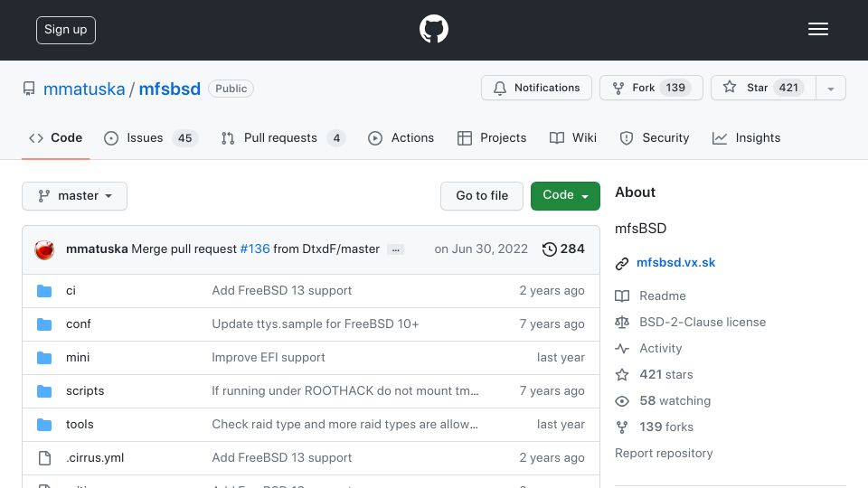The width and height of the screenshot is (868, 488).
Task: Click the folder icon for scripts
Action: coord(44,391)
